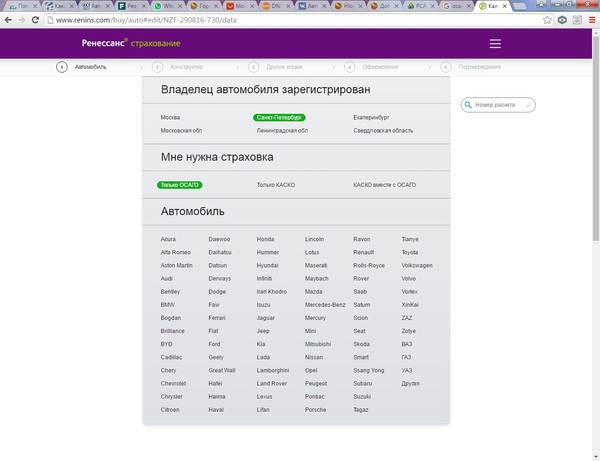Select Москва as registration city
Viewport: 600px width, 461px height.
pyautogui.click(x=170, y=117)
